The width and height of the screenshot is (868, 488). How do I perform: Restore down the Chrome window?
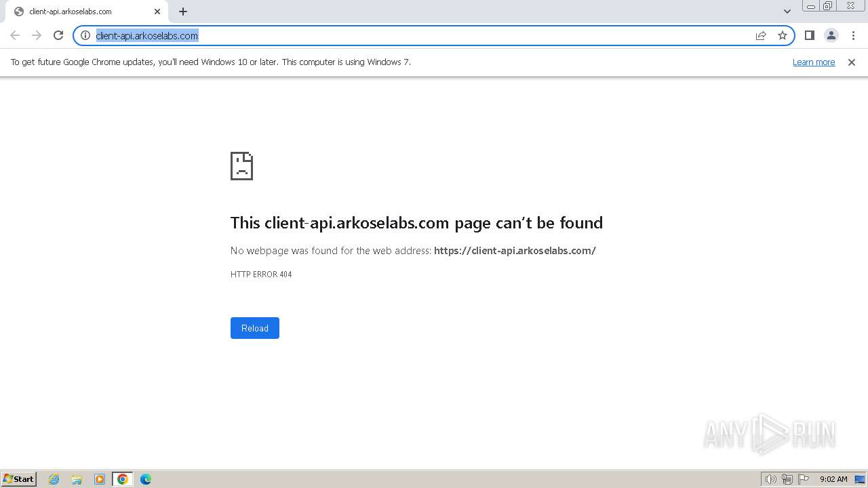[x=828, y=6]
